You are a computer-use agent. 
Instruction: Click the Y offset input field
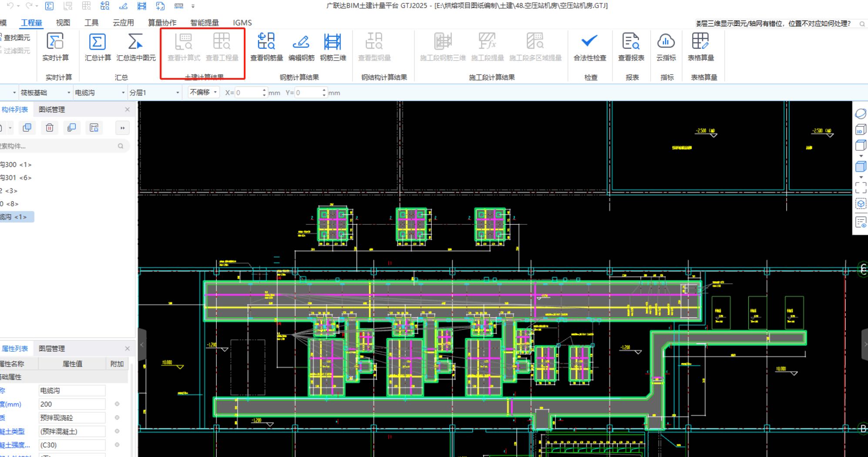click(308, 93)
